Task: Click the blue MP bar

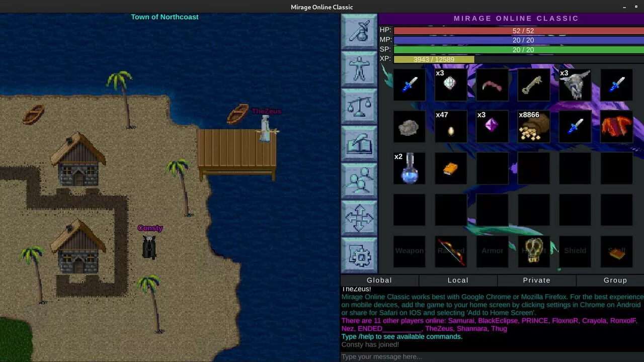Action: pos(519,40)
